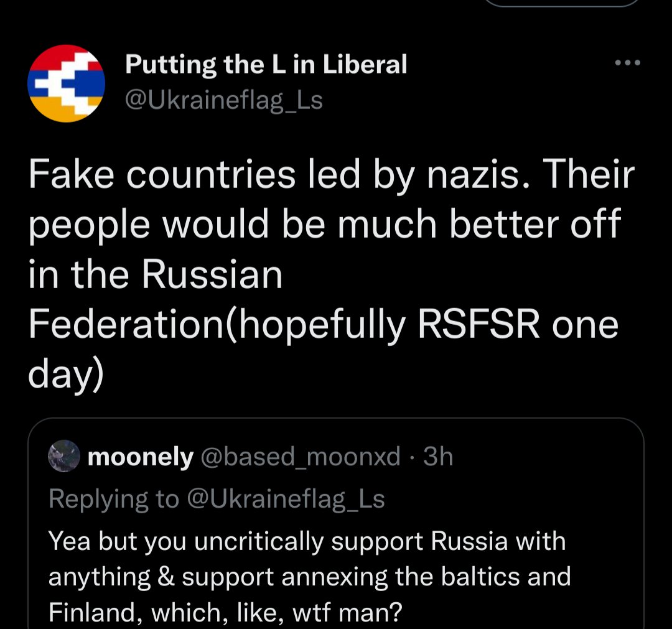Follow the @Ukraineflag_Ls mention after "Replying to"
Screen dimensions: 672x629
[x=286, y=499]
